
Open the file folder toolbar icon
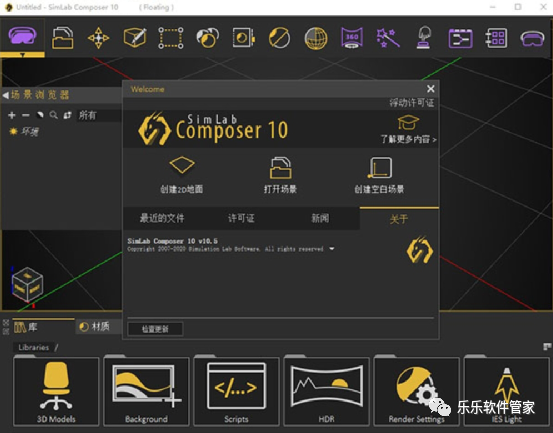[62, 38]
